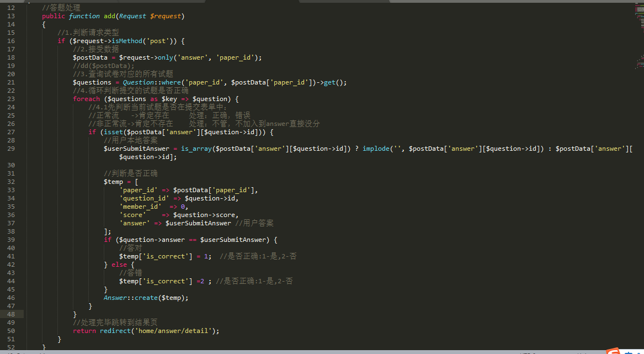Select line number 48 in the gutter
This screenshot has height=354, width=644.
(11, 314)
